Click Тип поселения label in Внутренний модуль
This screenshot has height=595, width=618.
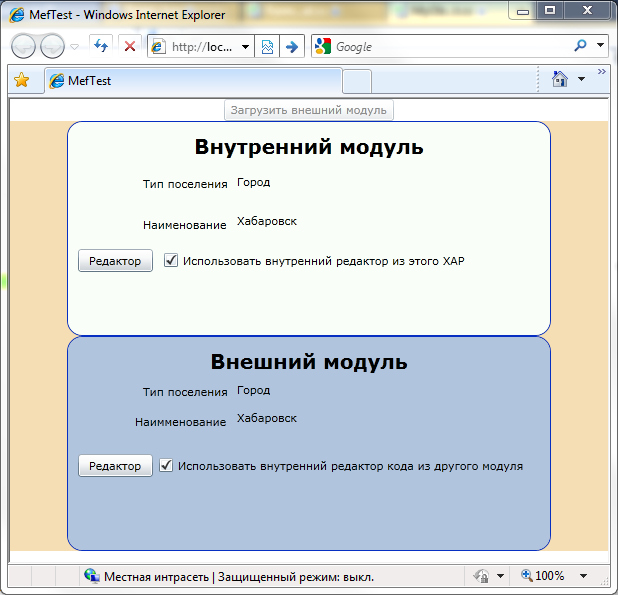click(185, 184)
